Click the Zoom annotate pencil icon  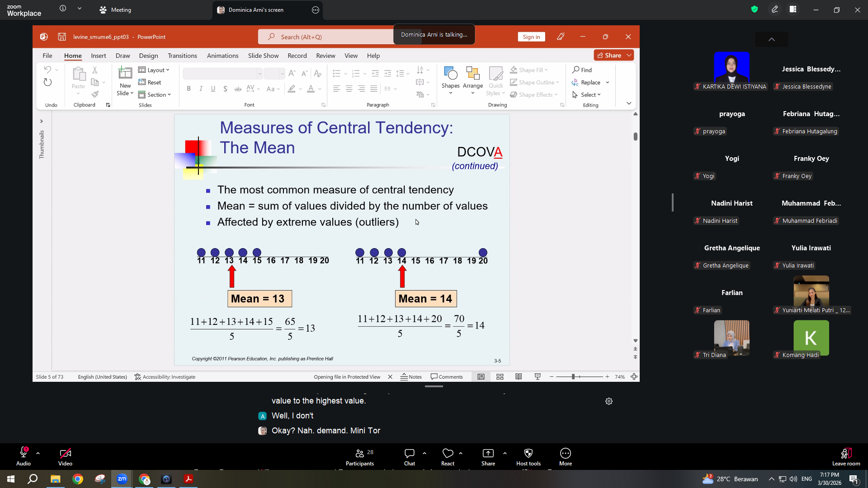pyautogui.click(x=775, y=9)
